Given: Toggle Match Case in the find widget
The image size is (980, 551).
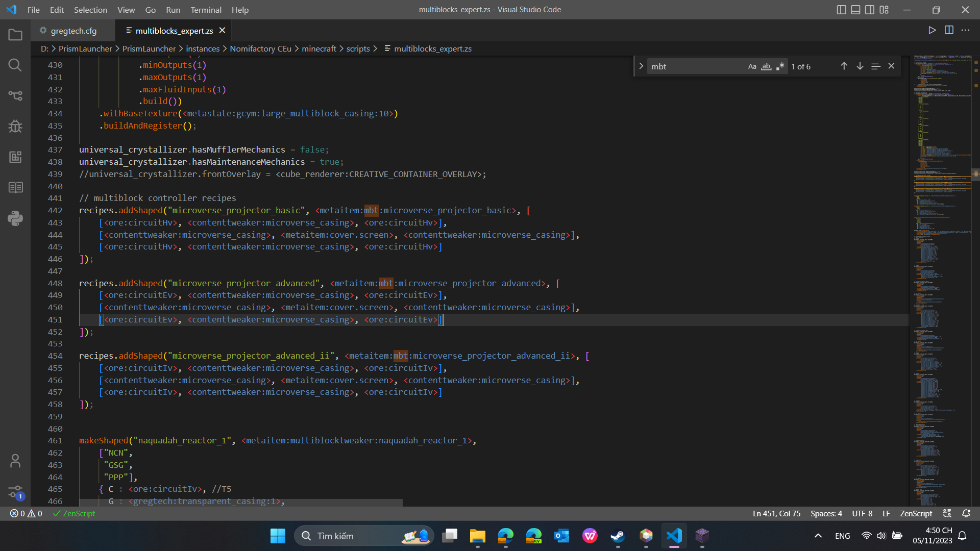Looking at the screenshot, I should click(x=752, y=66).
